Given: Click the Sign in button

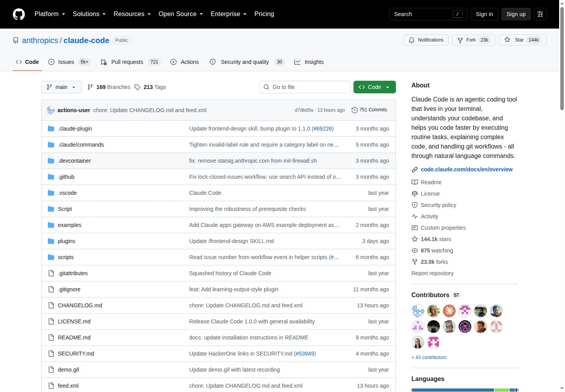Looking at the screenshot, I should coord(485,14).
